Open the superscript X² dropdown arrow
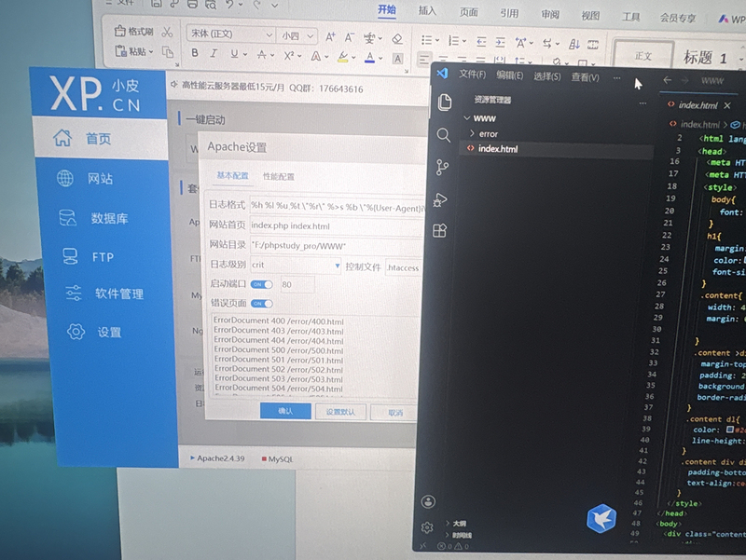This screenshot has width=746, height=560. (x=299, y=56)
